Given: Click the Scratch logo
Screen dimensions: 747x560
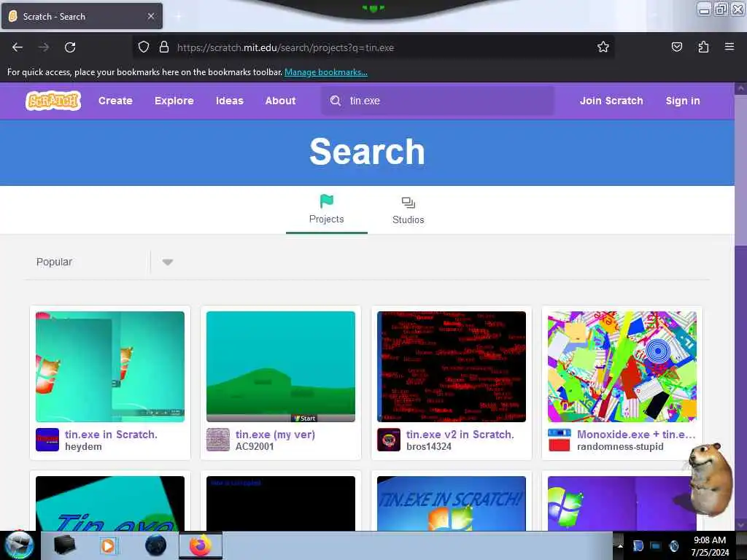Looking at the screenshot, I should (x=53, y=101).
